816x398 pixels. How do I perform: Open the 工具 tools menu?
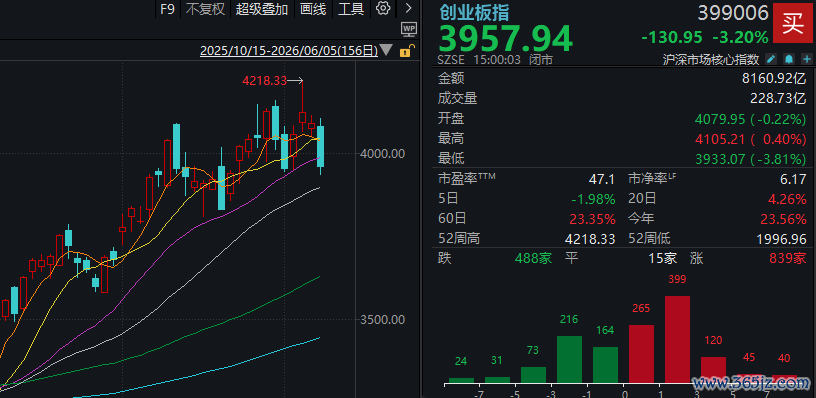pos(351,9)
